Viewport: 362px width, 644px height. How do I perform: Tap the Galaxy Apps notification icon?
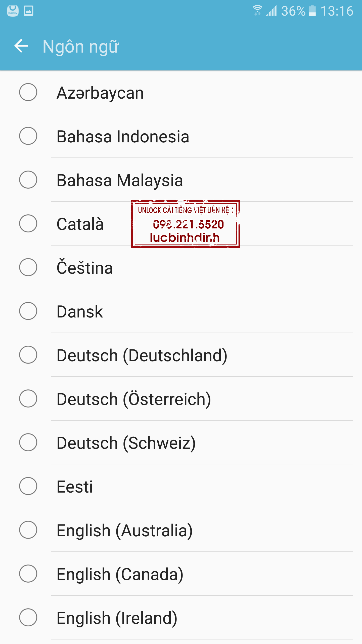point(13,11)
